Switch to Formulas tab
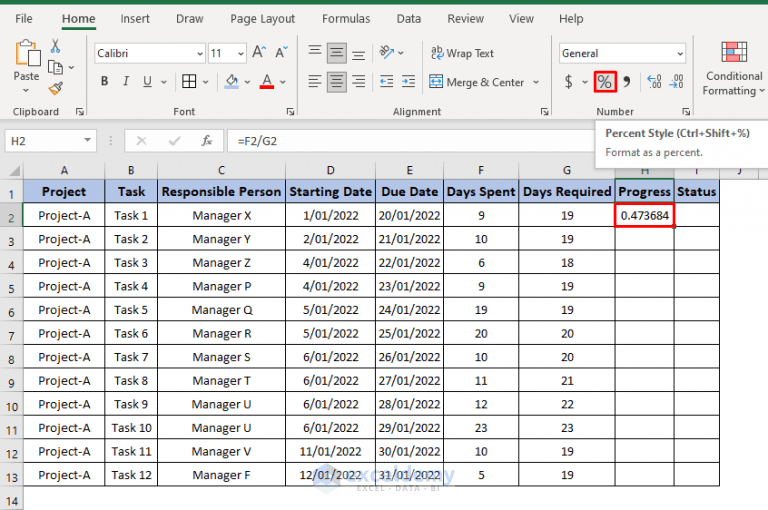This screenshot has width=768, height=510. tap(346, 19)
